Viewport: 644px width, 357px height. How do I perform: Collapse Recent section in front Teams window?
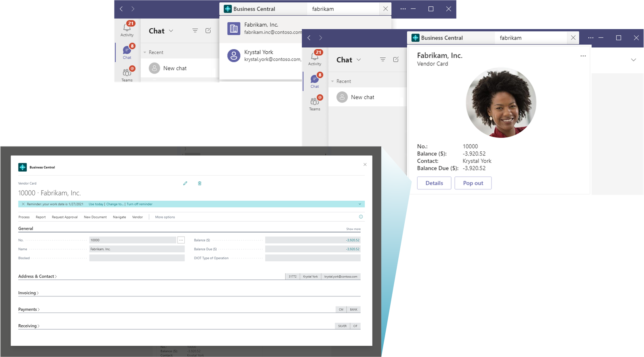pos(332,81)
